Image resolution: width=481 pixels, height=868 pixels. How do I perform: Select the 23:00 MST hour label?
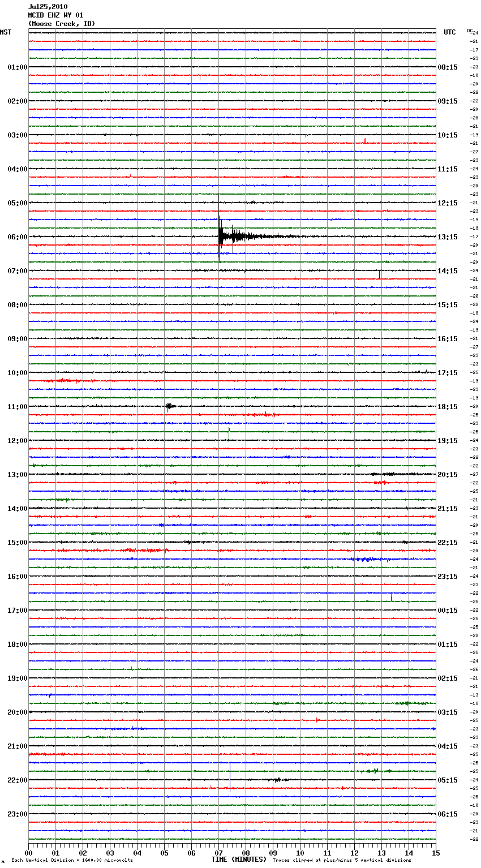(x=17, y=814)
